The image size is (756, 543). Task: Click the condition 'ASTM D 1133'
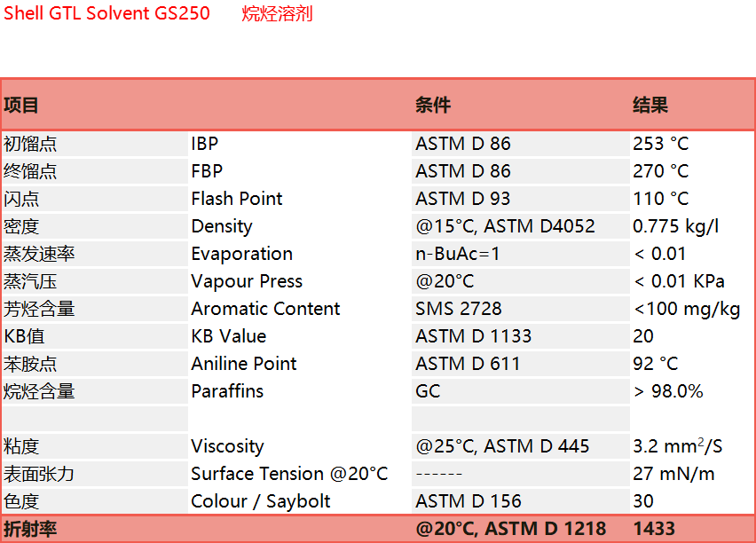click(474, 336)
